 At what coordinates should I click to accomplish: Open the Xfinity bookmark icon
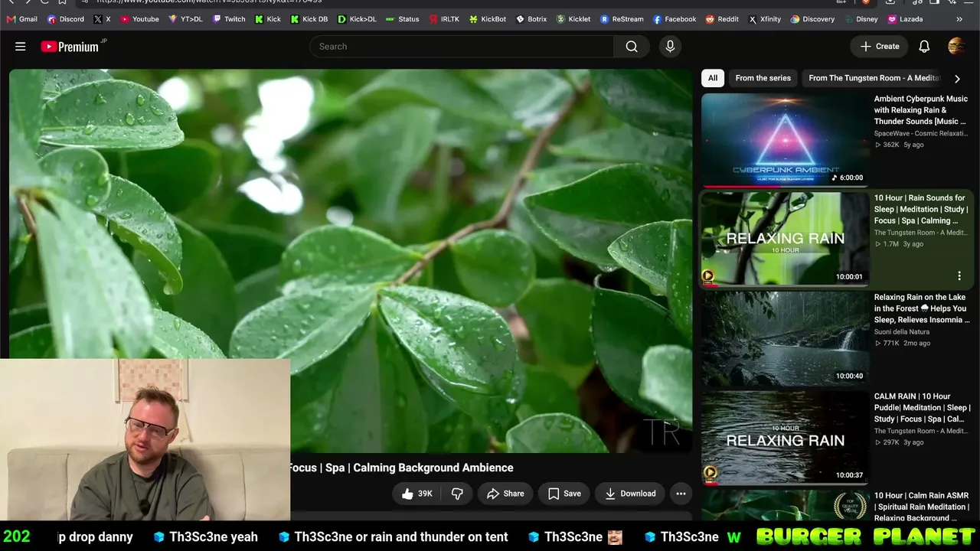(x=752, y=19)
